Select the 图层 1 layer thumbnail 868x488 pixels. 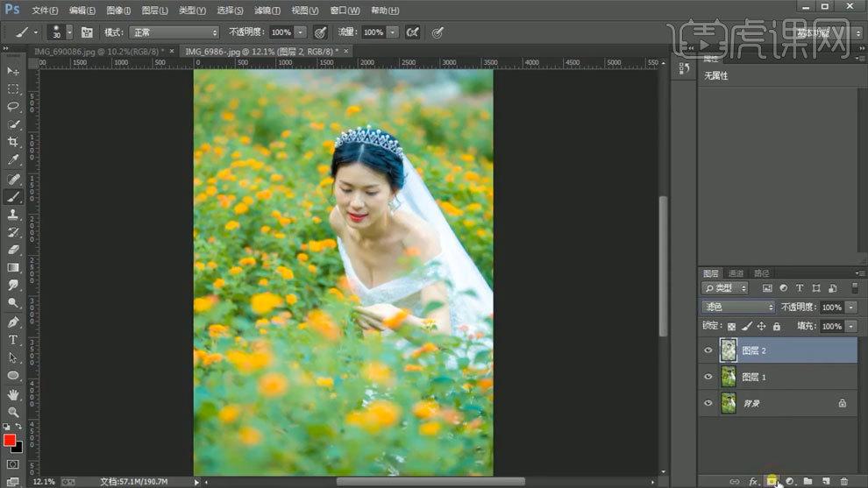pos(729,377)
